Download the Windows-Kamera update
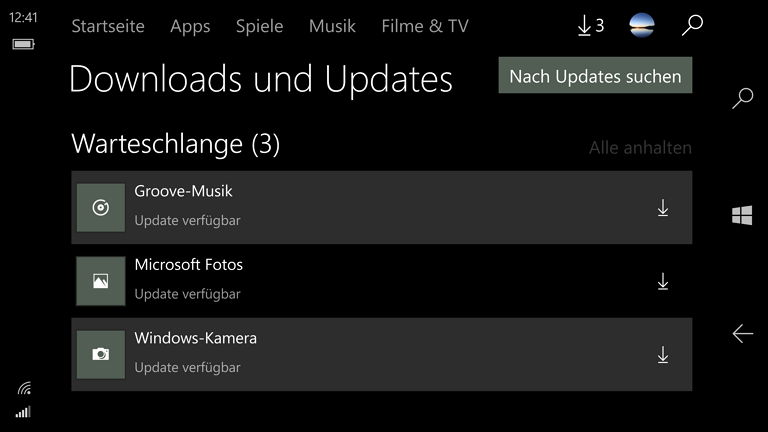 pos(663,355)
